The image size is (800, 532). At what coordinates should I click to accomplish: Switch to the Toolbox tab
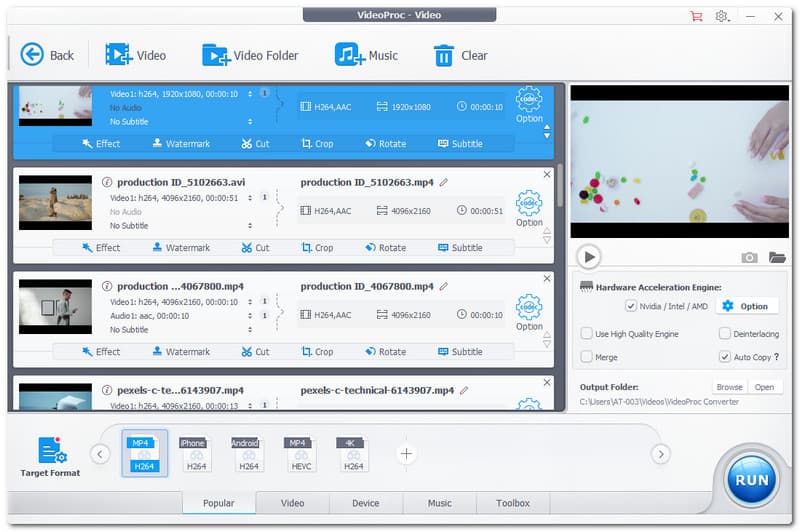coord(513,503)
